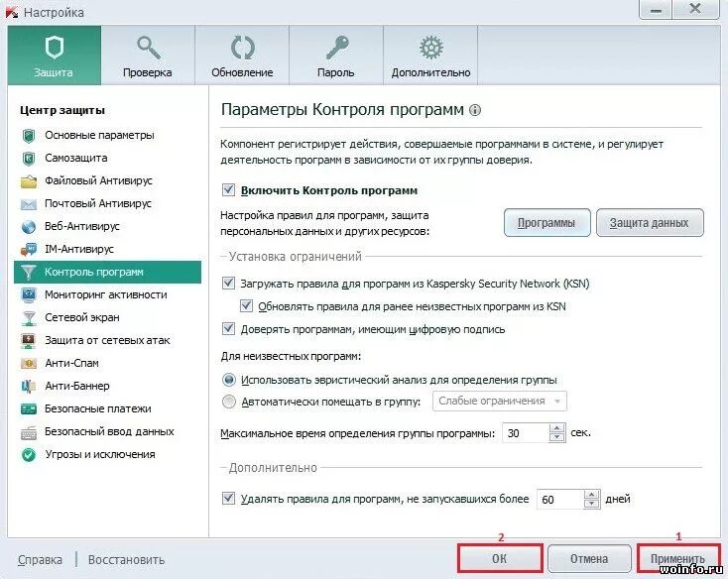Select Использовать эвристический анализ radio button

[229, 380]
